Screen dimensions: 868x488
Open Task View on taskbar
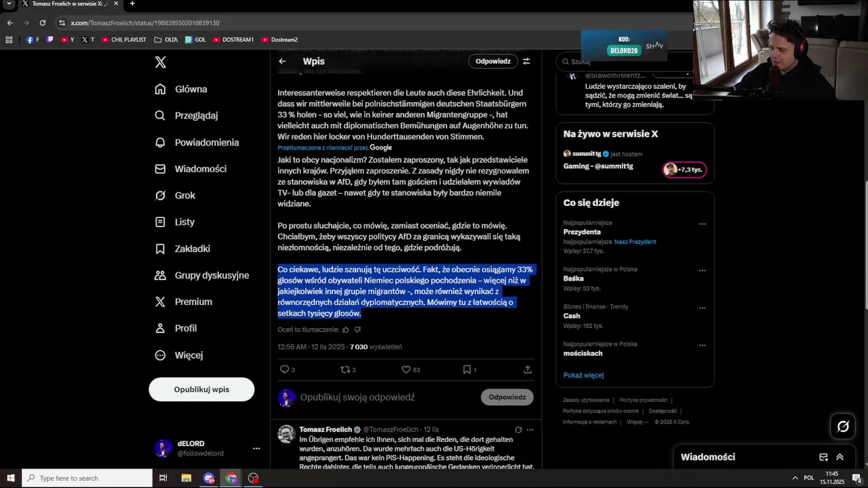pyautogui.click(x=163, y=478)
